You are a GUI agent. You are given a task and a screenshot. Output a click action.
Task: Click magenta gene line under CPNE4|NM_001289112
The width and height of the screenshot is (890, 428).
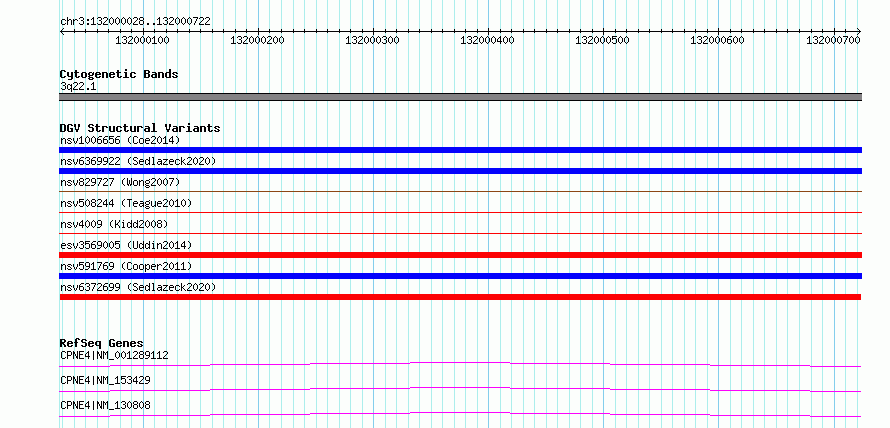point(460,364)
